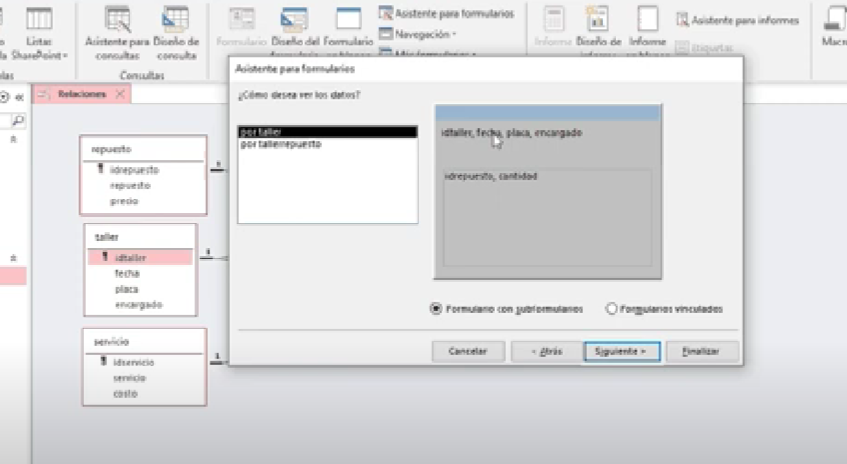Viewport: 847px width, 464px height.
Task: Select 'por taller' in the list
Action: [327, 132]
